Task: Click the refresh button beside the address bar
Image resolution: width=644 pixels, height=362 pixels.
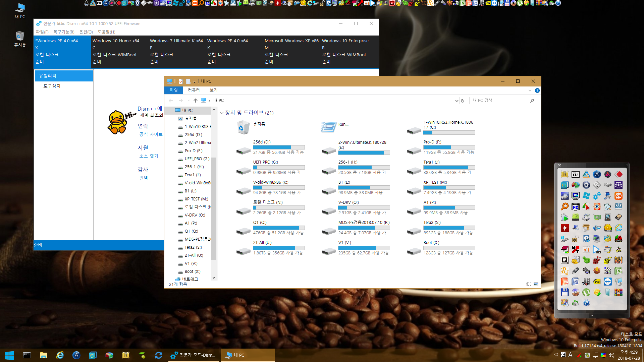Action: point(463,101)
